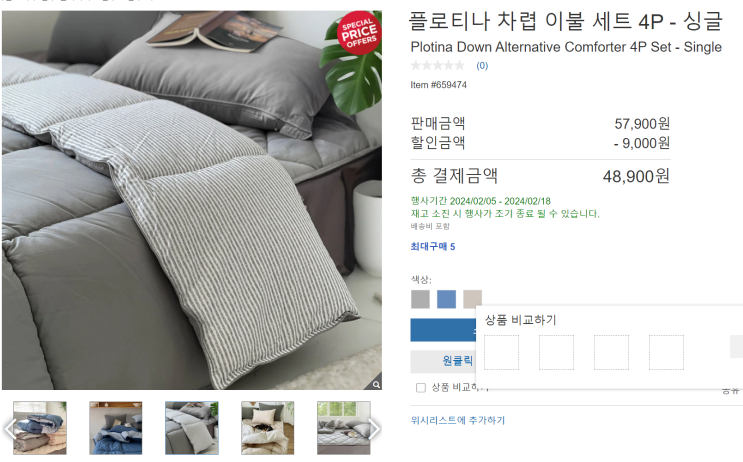Image resolution: width=743 pixels, height=462 pixels.
Task: Open thumbnail with cat on beige bedding
Action: [x=268, y=428]
